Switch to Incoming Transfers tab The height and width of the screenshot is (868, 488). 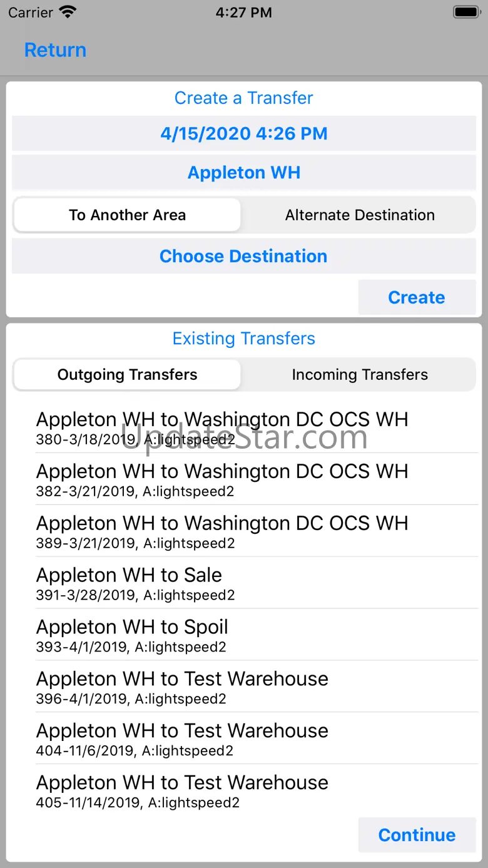point(360,375)
